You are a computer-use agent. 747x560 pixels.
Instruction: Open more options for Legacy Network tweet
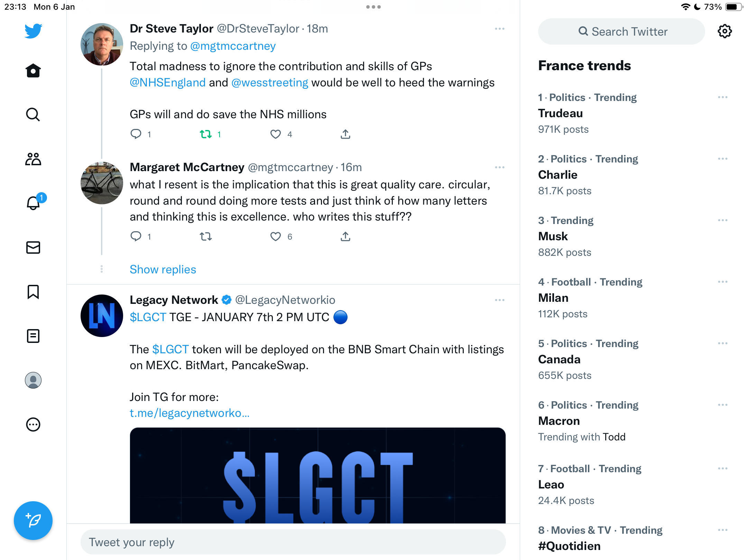click(x=499, y=300)
